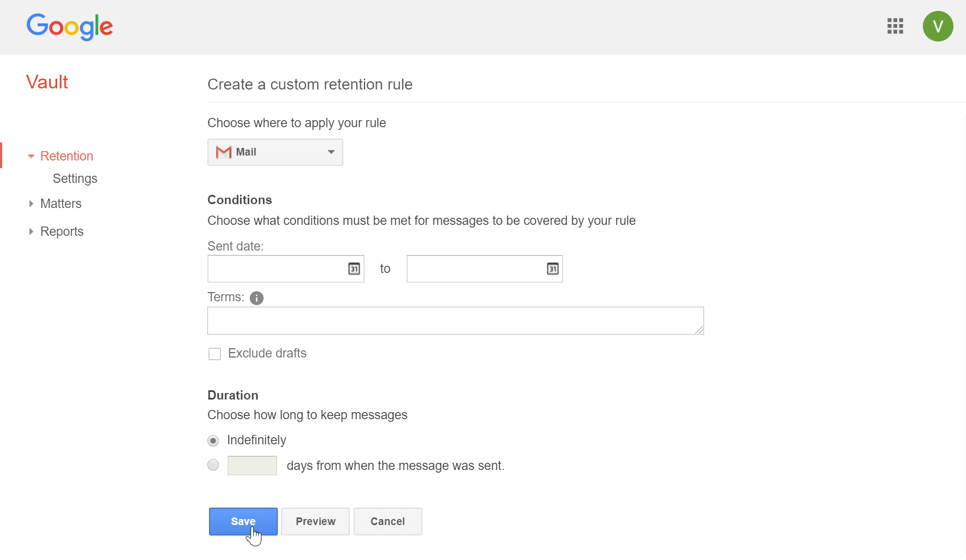Open the Mail service dropdown
The width and height of the screenshot is (966, 560).
click(275, 152)
